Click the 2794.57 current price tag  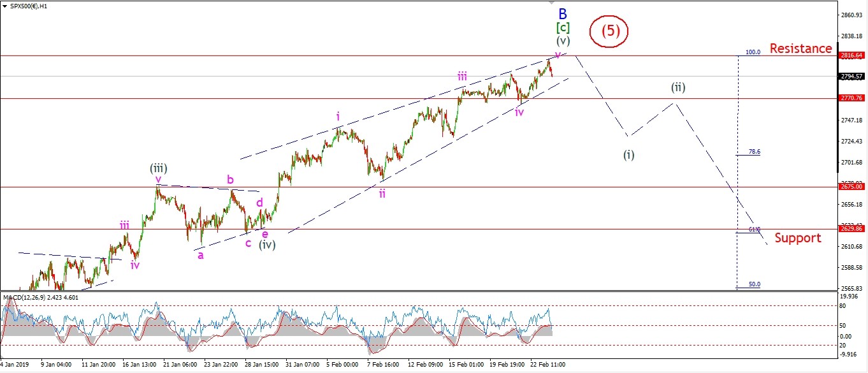click(851, 77)
